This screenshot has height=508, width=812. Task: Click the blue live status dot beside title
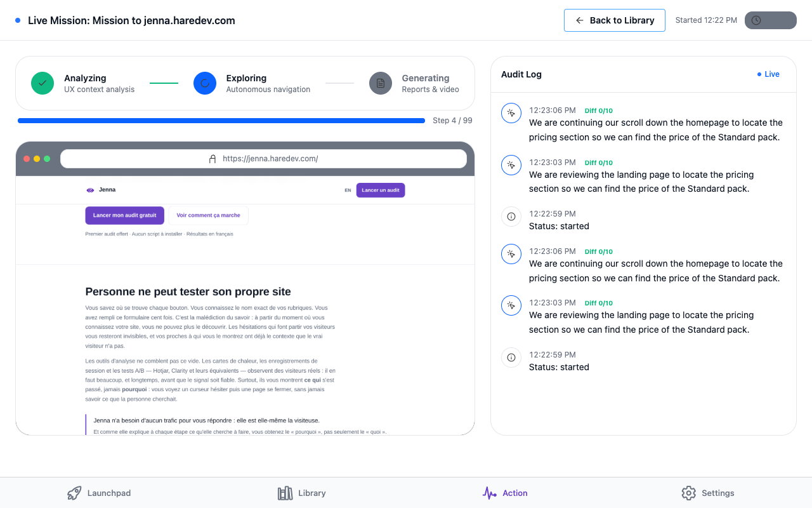[18, 20]
